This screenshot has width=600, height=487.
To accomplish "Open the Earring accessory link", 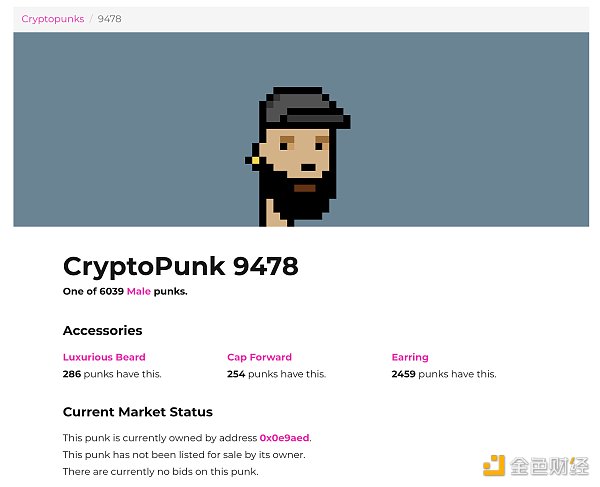I will [x=410, y=357].
